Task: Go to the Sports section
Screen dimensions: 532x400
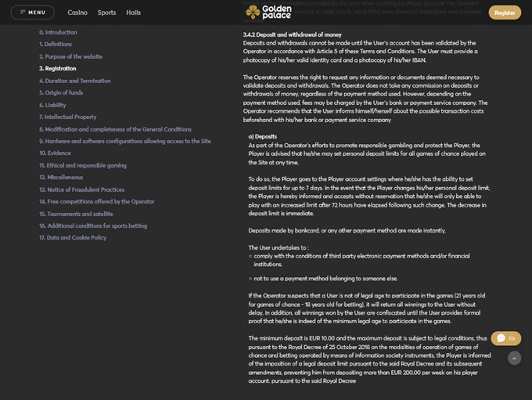Action: (106, 13)
